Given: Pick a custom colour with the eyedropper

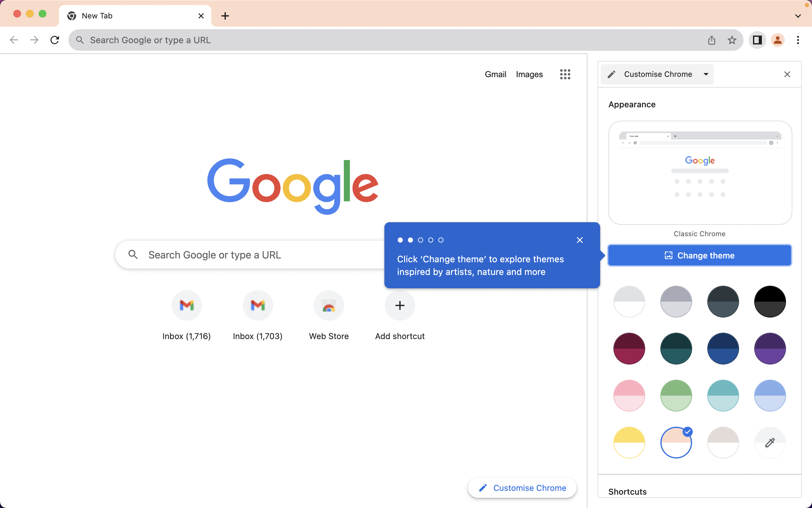Looking at the screenshot, I should 770,443.
